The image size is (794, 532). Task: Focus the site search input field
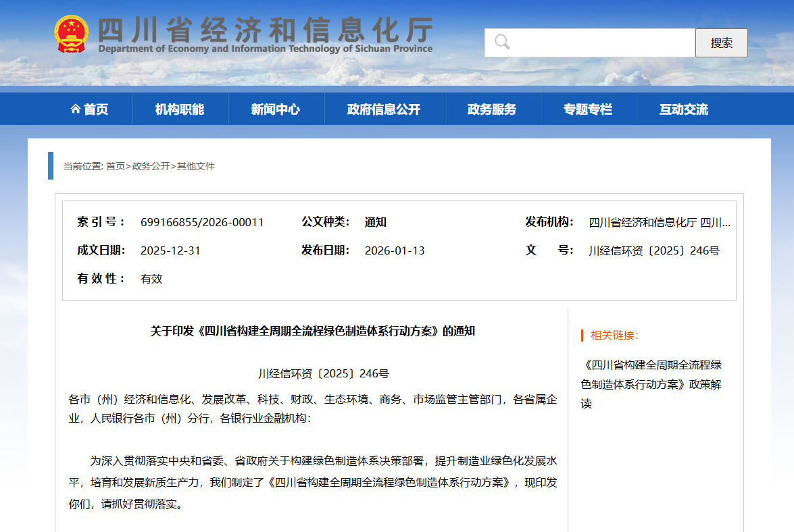[601, 43]
